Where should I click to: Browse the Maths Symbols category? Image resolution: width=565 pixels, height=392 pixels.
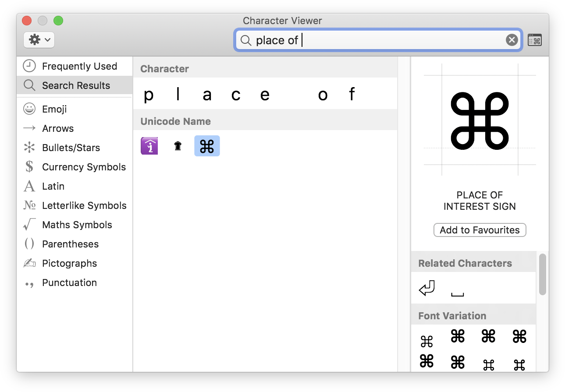77,224
